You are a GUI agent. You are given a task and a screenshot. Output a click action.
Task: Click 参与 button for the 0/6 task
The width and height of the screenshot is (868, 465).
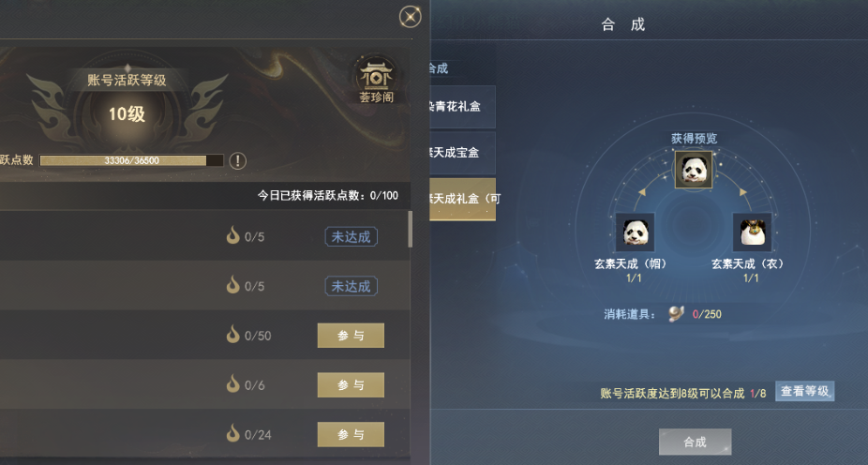pos(351,384)
